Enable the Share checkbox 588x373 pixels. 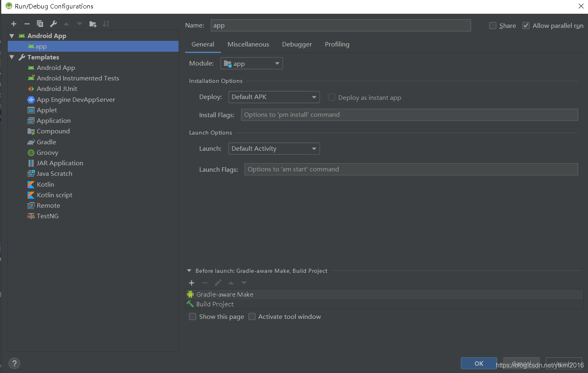coord(493,25)
